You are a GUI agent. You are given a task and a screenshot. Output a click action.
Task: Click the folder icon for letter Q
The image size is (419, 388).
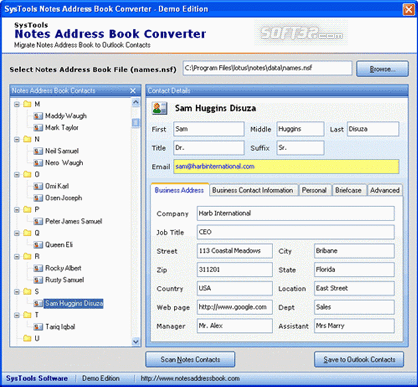[27, 233]
